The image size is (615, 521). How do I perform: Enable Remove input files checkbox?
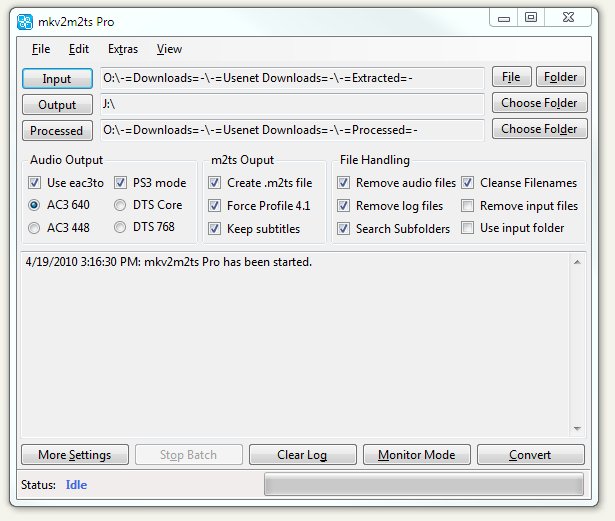(468, 206)
